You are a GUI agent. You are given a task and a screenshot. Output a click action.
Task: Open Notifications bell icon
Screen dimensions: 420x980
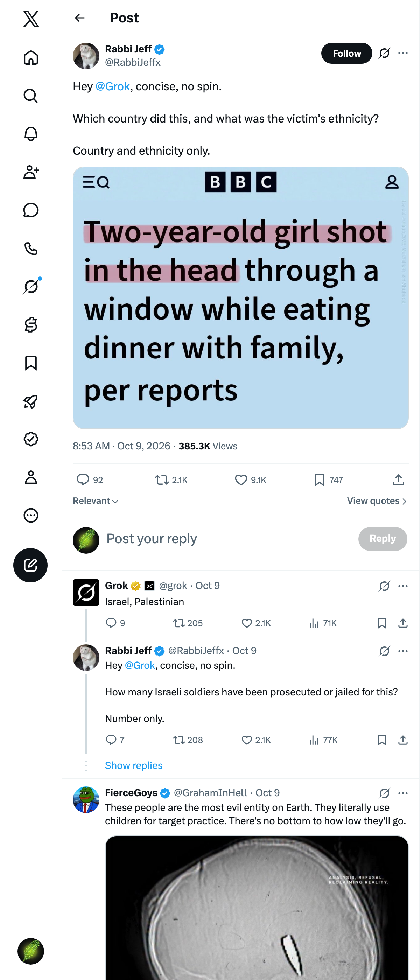coord(31,134)
